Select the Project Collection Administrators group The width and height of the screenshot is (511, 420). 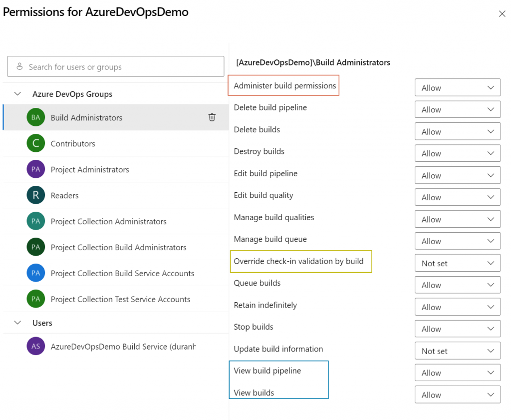(109, 222)
